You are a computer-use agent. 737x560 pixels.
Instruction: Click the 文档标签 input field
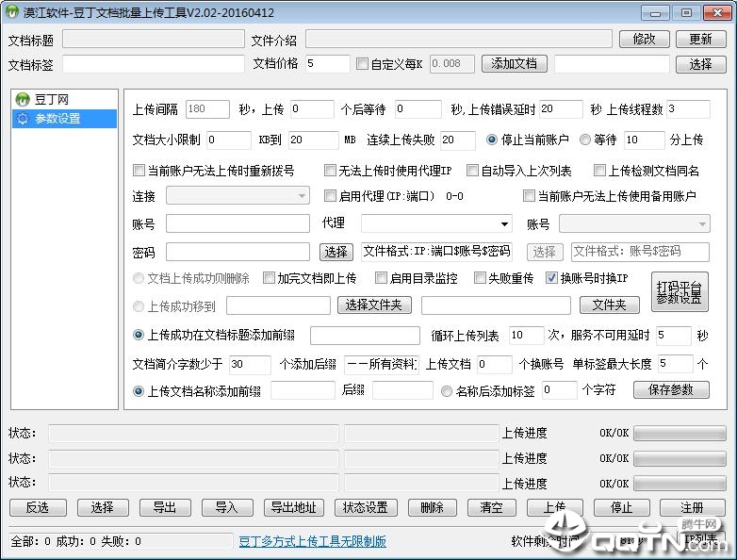click(154, 64)
